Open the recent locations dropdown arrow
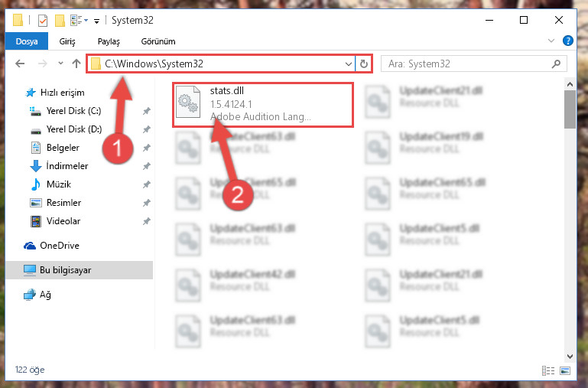588x388 pixels. tap(60, 64)
